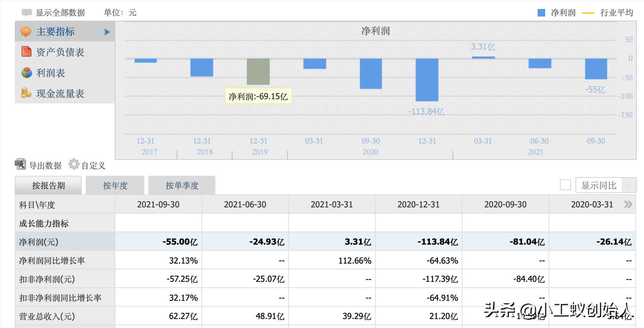Click the speech bubble icon beside 显示全部数据
Viewport: 644px width, 328px height.
pos(27,13)
